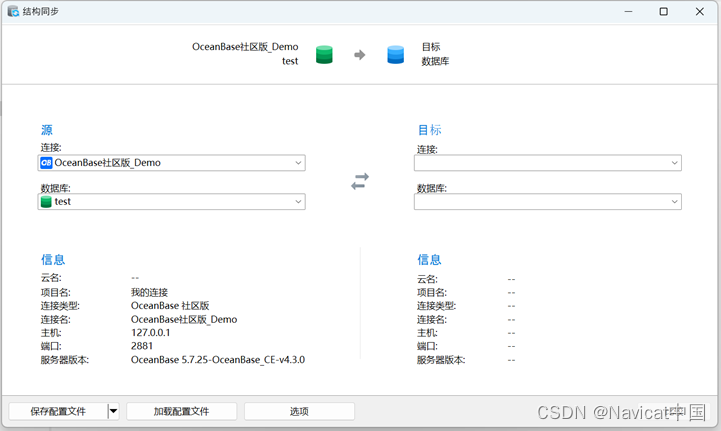Open the source database dropdown showing test
Image resolution: width=721 pixels, height=431 pixels.
pos(172,201)
